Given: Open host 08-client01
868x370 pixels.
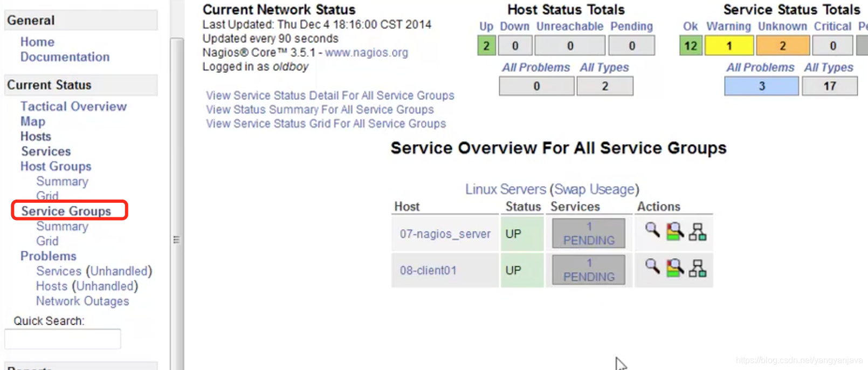Looking at the screenshot, I should click(428, 271).
